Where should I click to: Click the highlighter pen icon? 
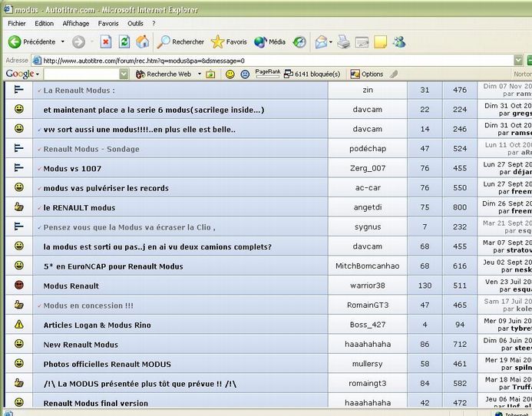[394, 74]
